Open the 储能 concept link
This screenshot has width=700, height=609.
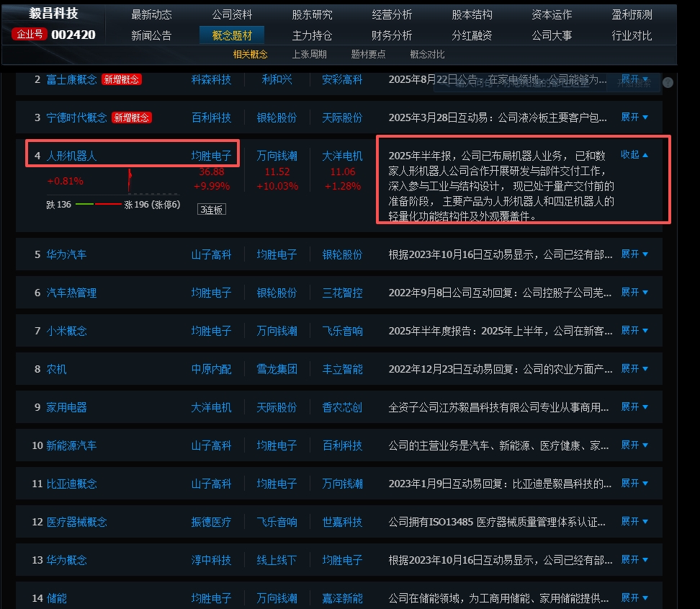coord(56,598)
